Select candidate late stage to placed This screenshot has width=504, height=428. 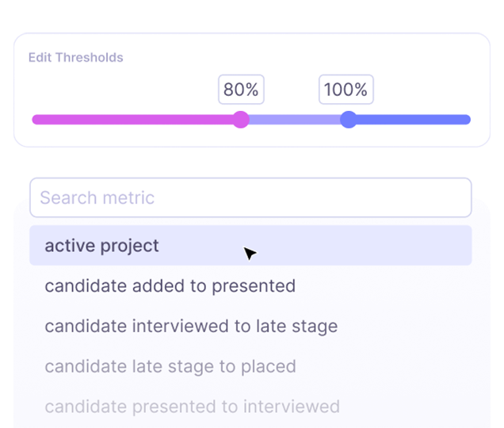pos(170,367)
